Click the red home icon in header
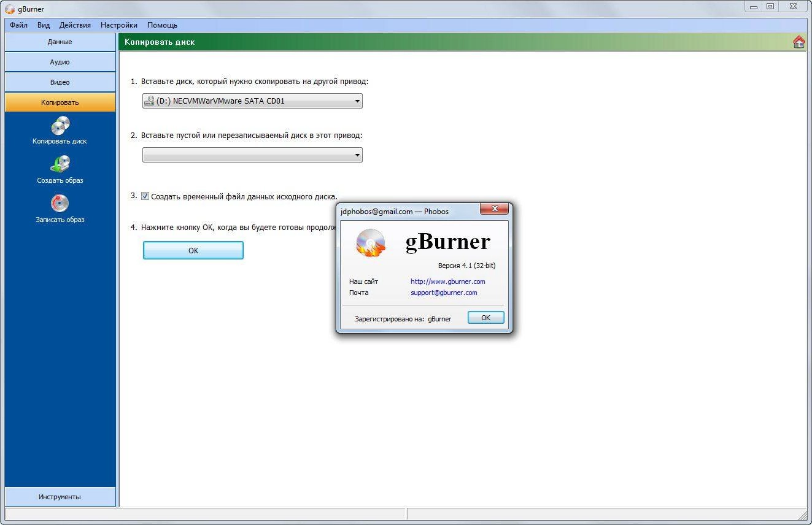 [799, 42]
